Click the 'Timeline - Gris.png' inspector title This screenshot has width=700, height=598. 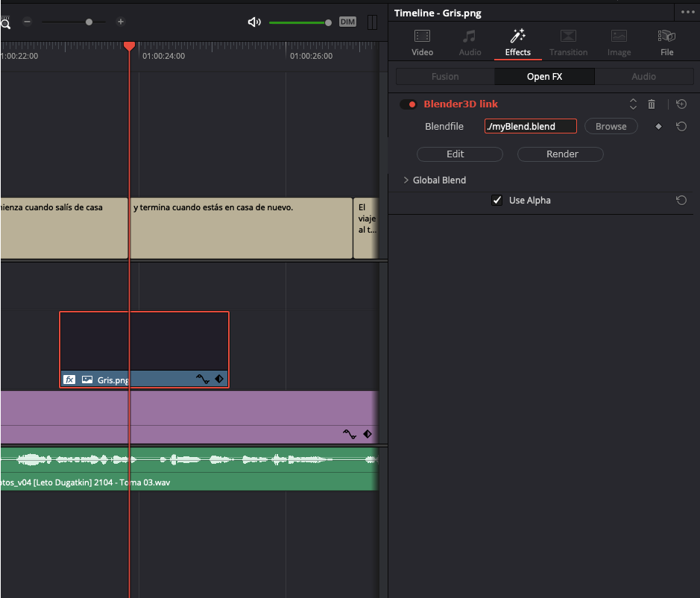pos(438,13)
